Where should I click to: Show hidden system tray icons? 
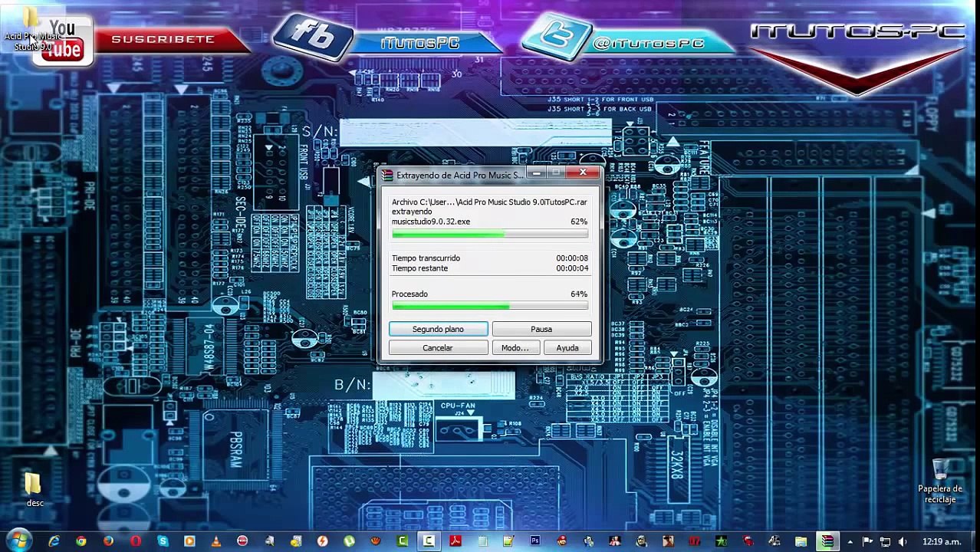pyautogui.click(x=850, y=542)
